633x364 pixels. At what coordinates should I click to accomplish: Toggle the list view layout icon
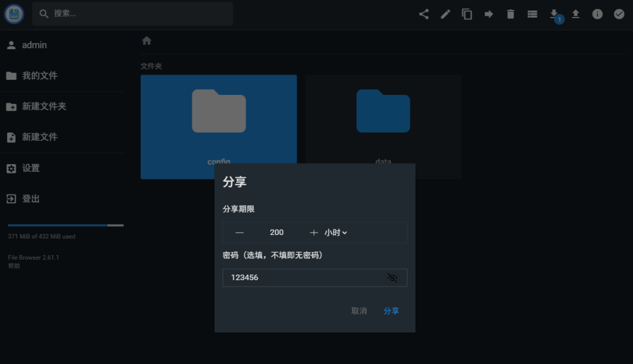[532, 13]
